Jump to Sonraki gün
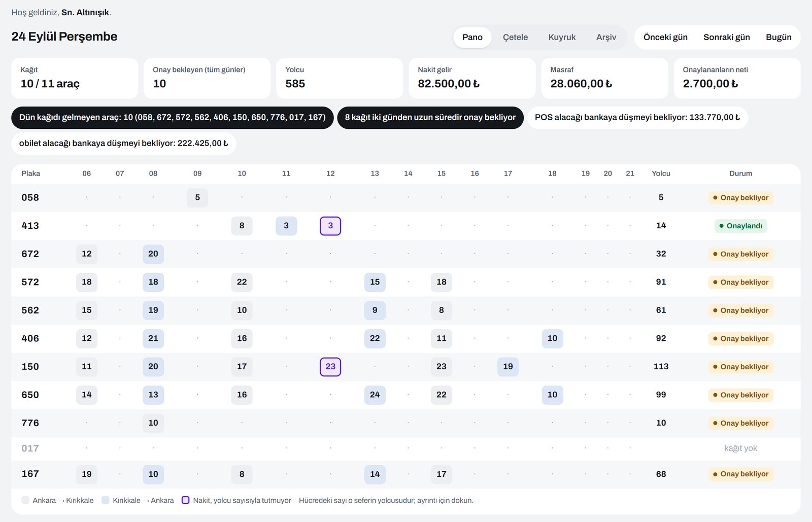This screenshot has height=522, width=812. pyautogui.click(x=726, y=37)
